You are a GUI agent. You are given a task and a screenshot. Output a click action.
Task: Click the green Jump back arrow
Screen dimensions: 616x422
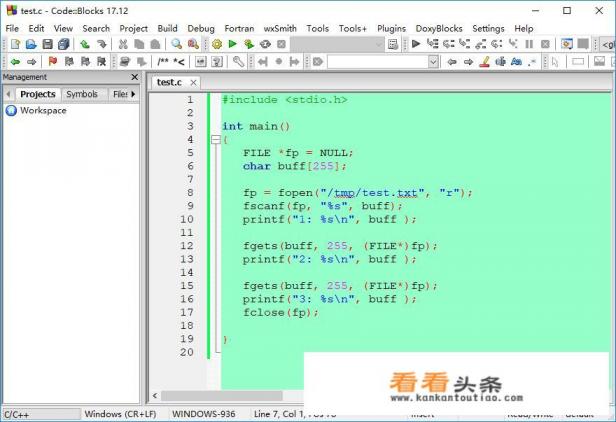coord(15,62)
